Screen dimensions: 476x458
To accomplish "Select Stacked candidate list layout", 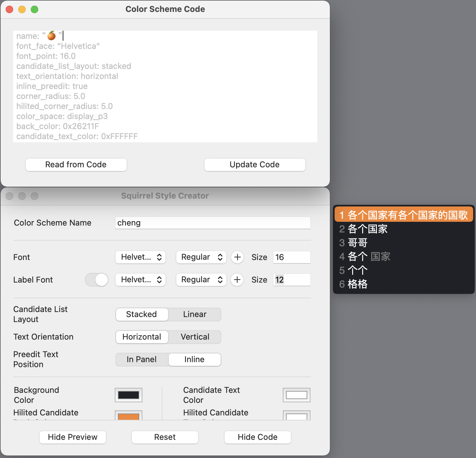I will [142, 314].
